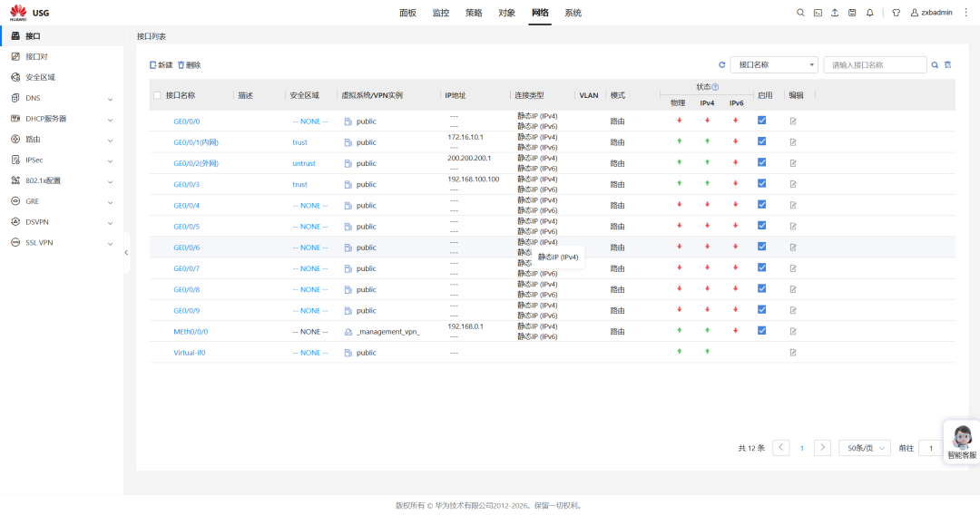
Task: Click the Huawei USG logo
Action: click(x=29, y=13)
